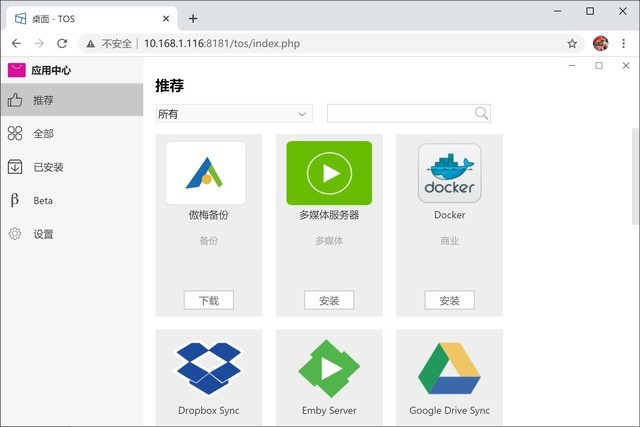
Task: Open the 傲梅备份 app icon
Action: pyautogui.click(x=206, y=173)
